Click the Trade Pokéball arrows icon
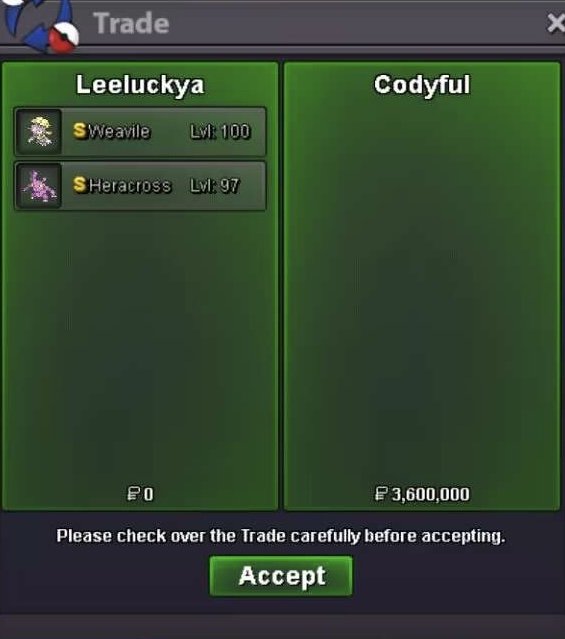This screenshot has height=639, width=565. [x=39, y=25]
